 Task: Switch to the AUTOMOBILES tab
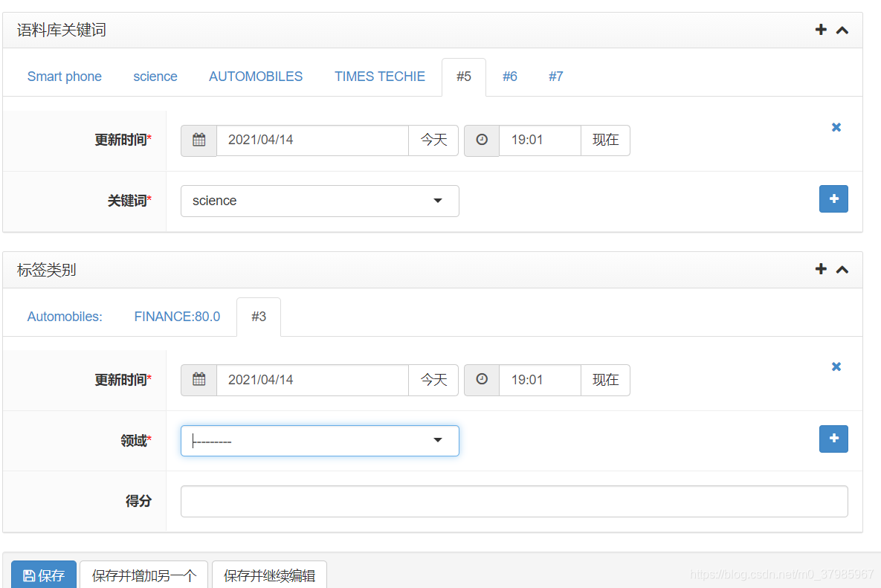pos(256,77)
